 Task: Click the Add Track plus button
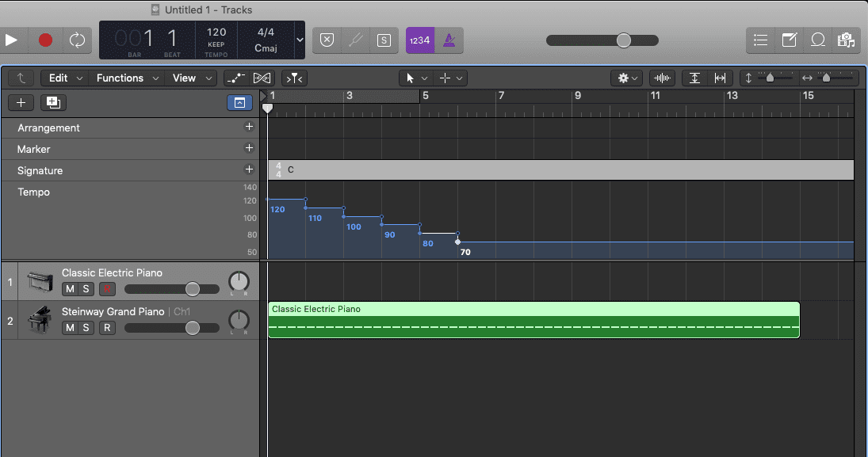coord(21,102)
